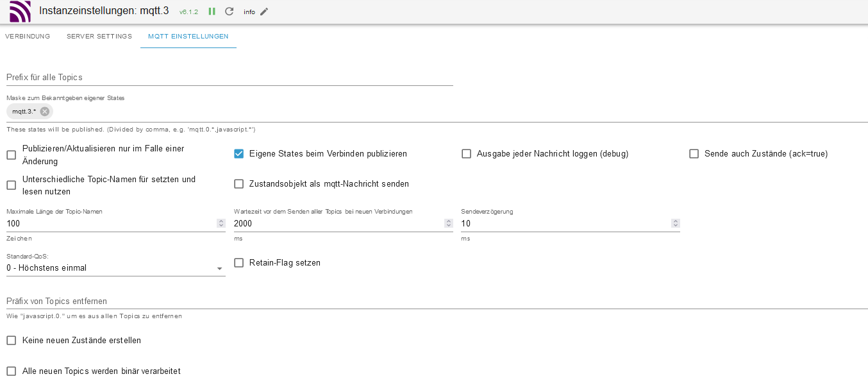Viewport: 868px width, 390px height.
Task: Enable Keine neuen Zustände erstellen
Action: pos(12,341)
